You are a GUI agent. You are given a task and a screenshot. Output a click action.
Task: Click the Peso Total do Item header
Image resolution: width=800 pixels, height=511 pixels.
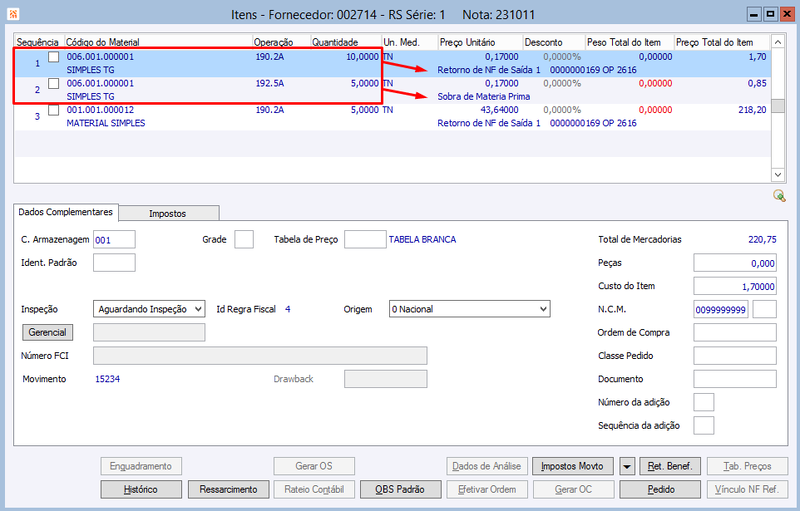tap(630, 42)
